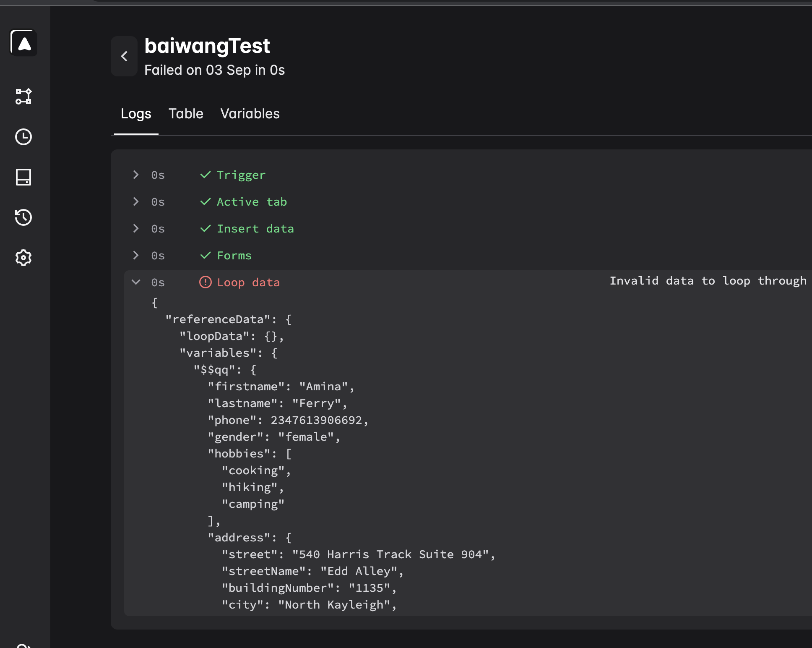The height and width of the screenshot is (648, 812).
Task: Click the app logo at the top left
Action: pyautogui.click(x=23, y=43)
